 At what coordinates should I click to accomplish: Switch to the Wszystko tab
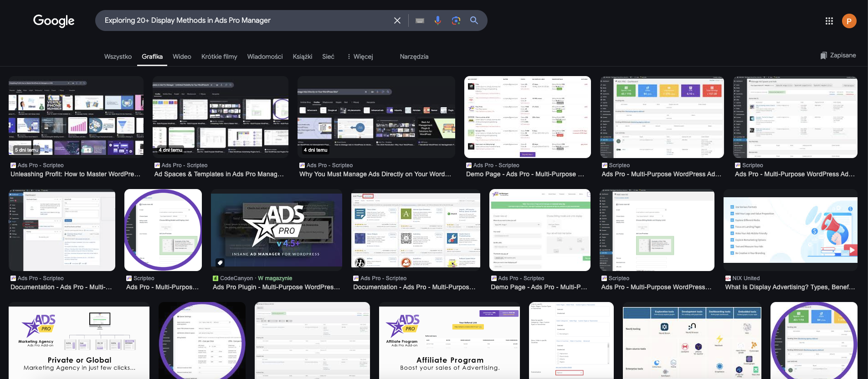pyautogui.click(x=118, y=56)
